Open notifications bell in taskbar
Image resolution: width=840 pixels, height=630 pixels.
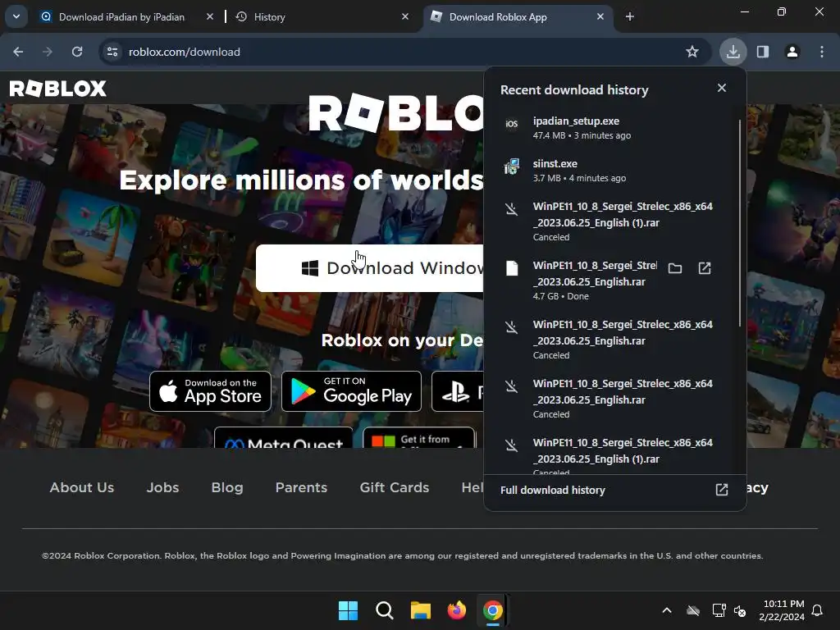[x=817, y=610]
